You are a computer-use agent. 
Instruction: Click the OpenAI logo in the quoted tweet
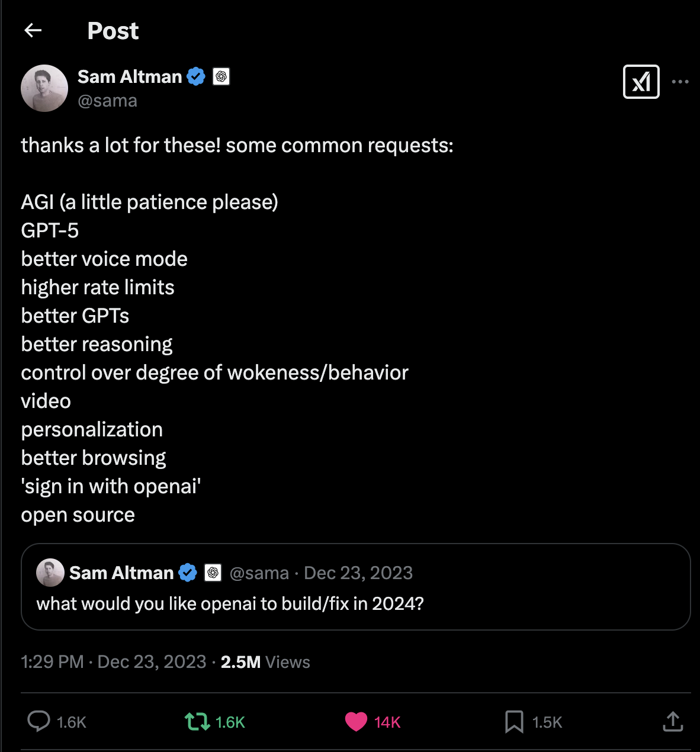click(x=212, y=573)
